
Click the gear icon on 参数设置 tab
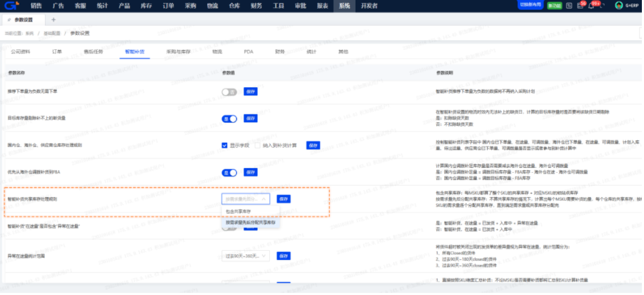pyautogui.click(x=8, y=21)
